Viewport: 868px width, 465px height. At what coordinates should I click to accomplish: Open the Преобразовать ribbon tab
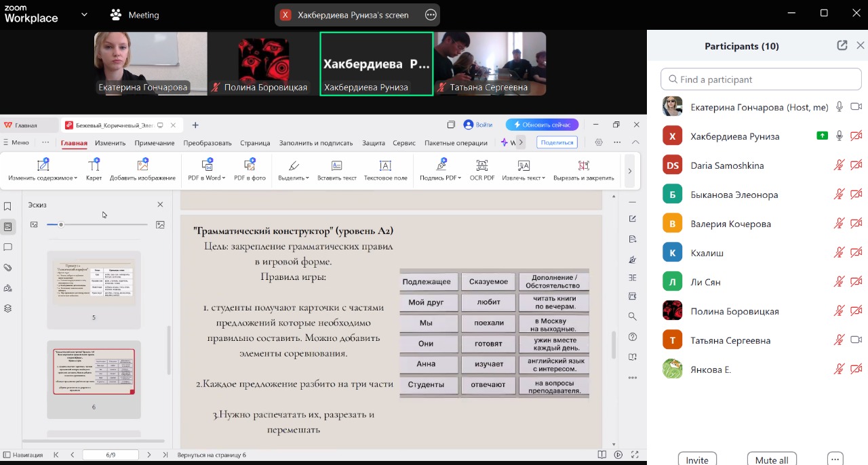pyautogui.click(x=207, y=143)
